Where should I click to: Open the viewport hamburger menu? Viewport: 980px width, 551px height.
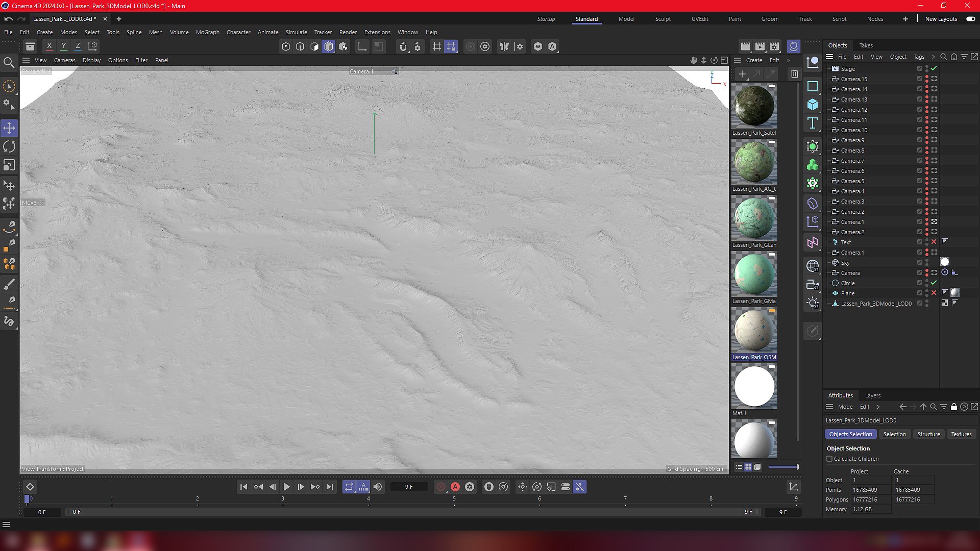26,60
